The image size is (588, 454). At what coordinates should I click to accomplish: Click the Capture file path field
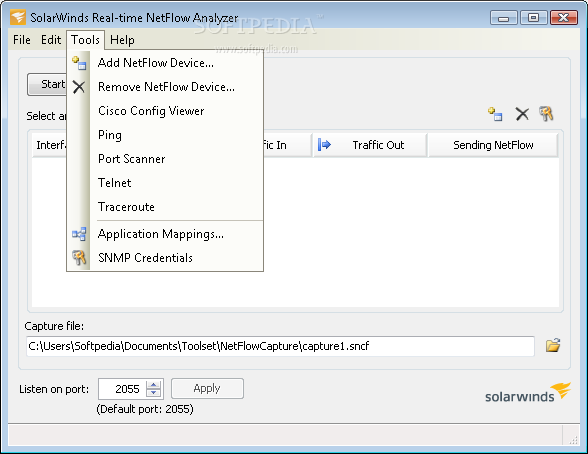click(280, 346)
